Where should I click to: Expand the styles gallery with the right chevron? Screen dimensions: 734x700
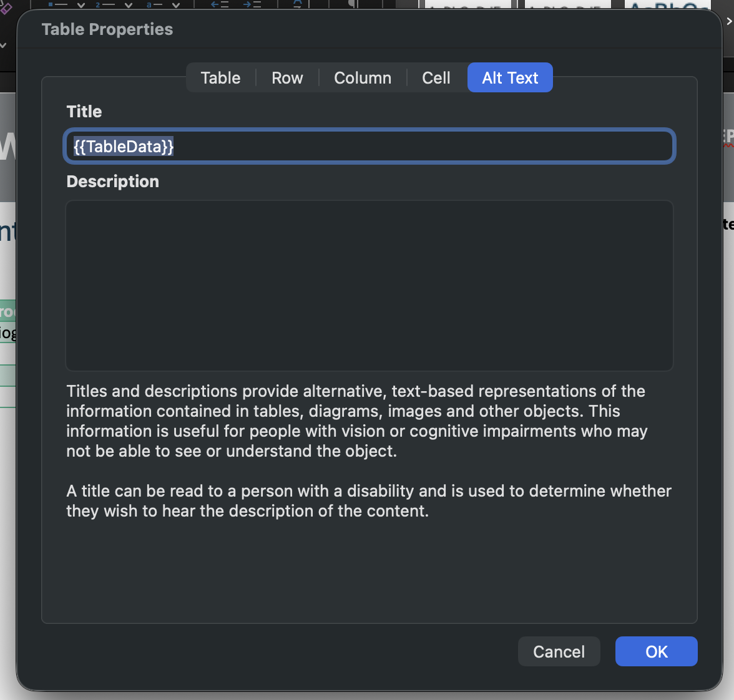(728, 21)
